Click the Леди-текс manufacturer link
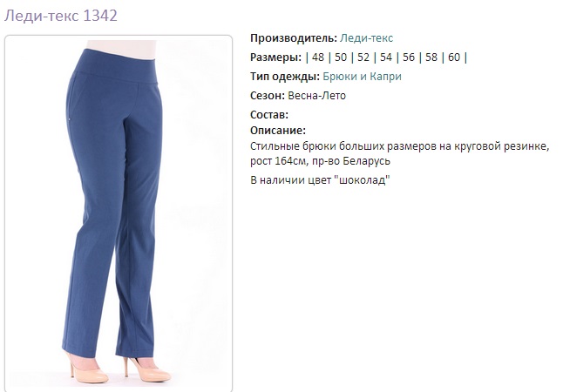This screenshot has height=392, width=563. click(366, 38)
